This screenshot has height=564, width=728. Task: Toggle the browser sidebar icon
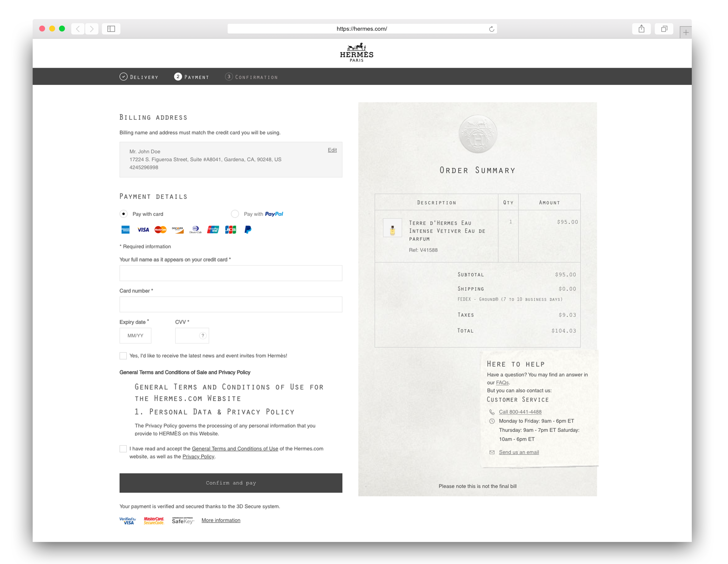[111, 29]
